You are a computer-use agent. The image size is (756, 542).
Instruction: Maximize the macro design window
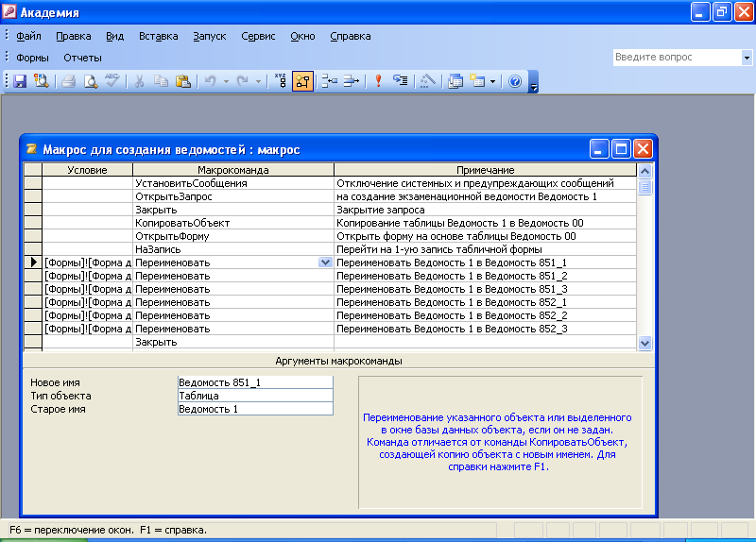pyautogui.click(x=621, y=149)
